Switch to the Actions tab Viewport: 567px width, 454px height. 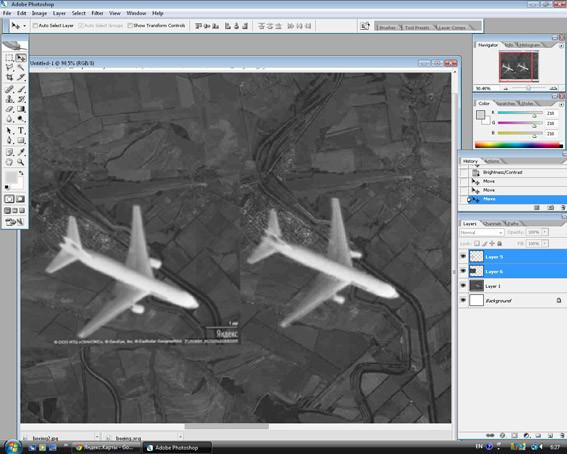tap(492, 161)
